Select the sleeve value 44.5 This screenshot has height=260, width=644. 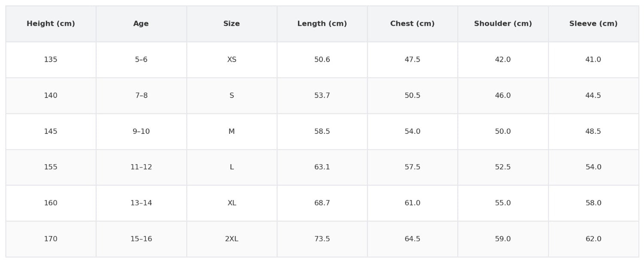[593, 96]
